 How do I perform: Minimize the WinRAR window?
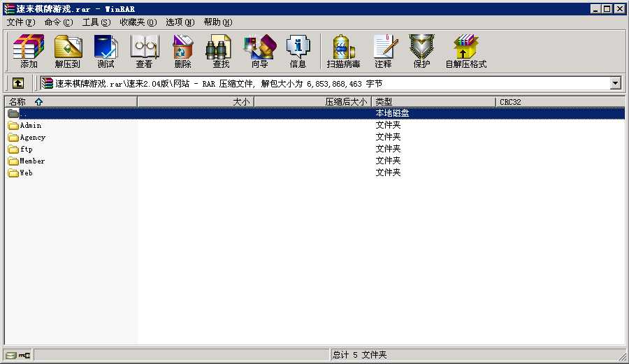point(595,8)
